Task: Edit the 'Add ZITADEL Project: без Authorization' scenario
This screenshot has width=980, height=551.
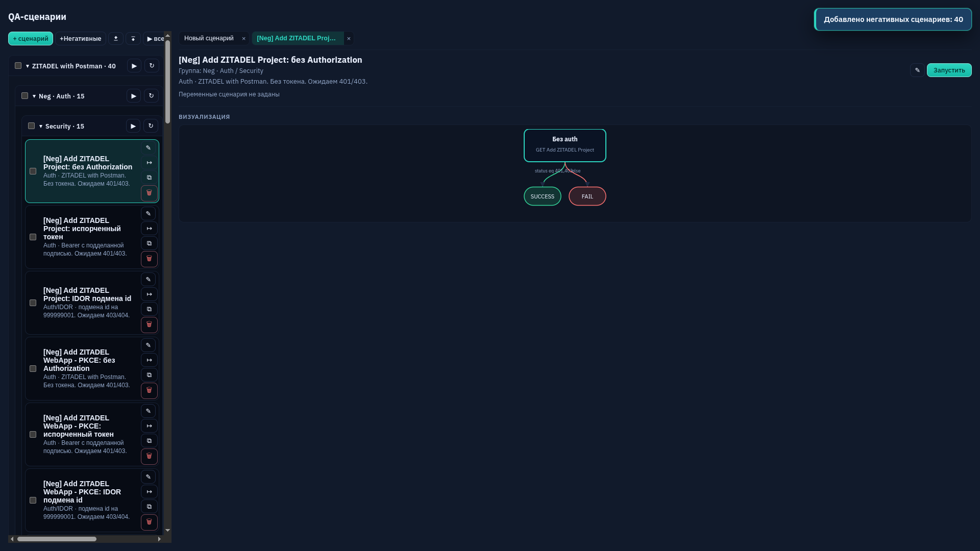Action: [x=149, y=148]
